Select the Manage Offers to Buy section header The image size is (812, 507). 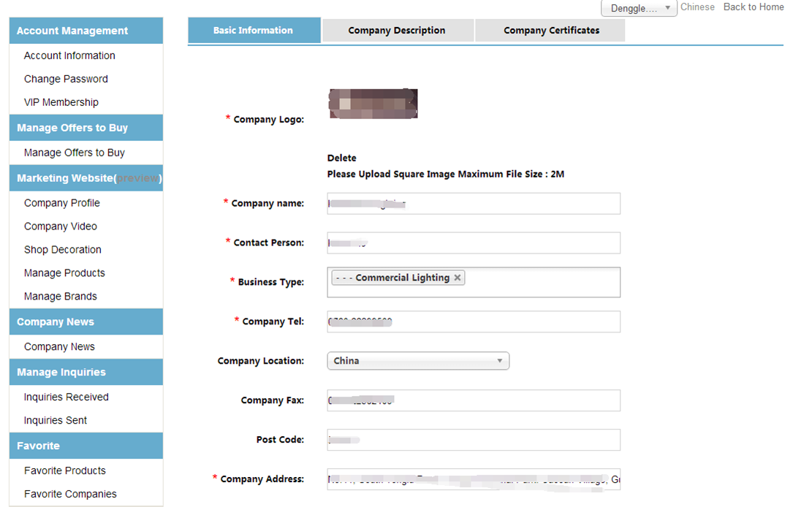click(x=86, y=128)
